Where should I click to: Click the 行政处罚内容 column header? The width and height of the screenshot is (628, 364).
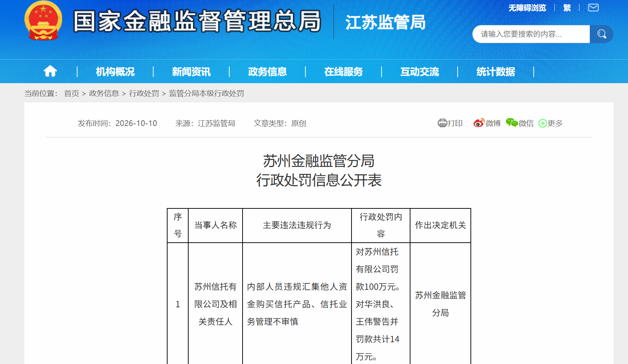[381, 225]
